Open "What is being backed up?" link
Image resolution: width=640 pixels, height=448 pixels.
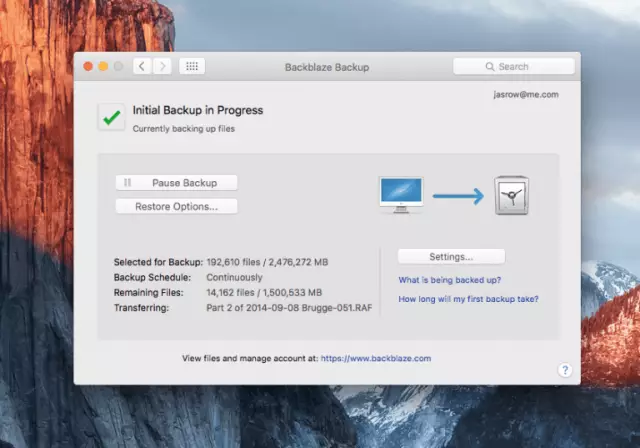point(450,280)
